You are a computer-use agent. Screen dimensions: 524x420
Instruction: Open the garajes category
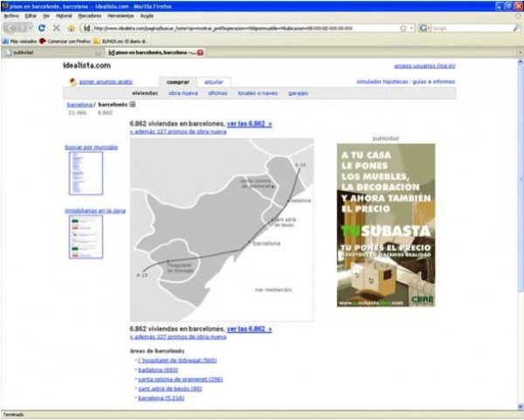coord(298,92)
